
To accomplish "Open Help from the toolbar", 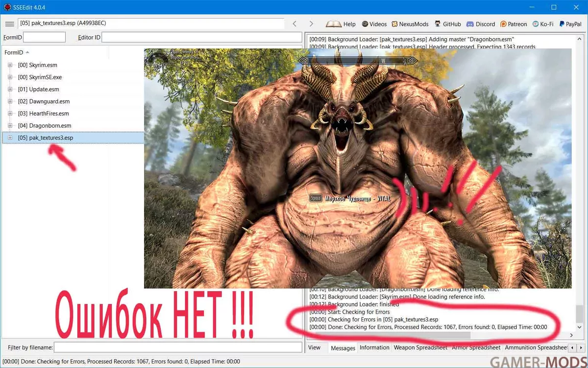I will [341, 24].
